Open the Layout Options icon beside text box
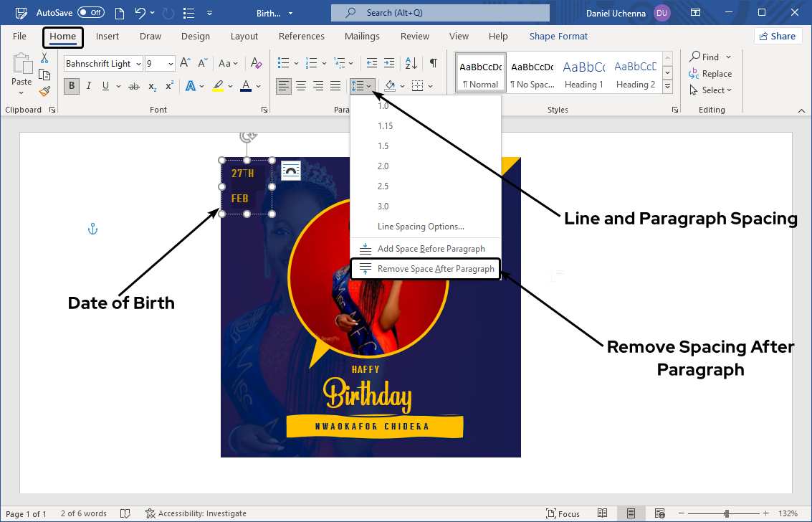 (291, 170)
